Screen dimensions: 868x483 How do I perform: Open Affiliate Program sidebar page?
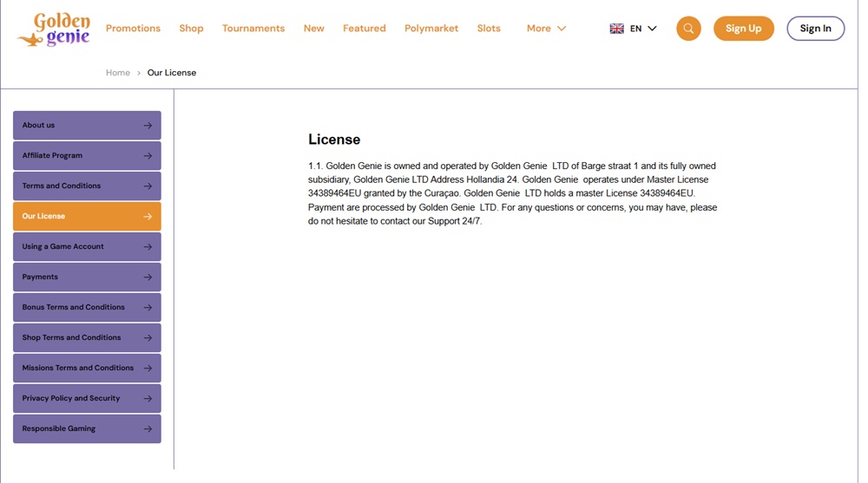87,155
